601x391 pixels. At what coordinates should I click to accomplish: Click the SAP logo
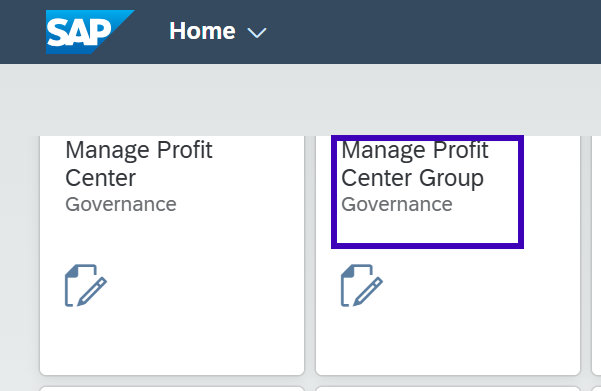[x=90, y=32]
